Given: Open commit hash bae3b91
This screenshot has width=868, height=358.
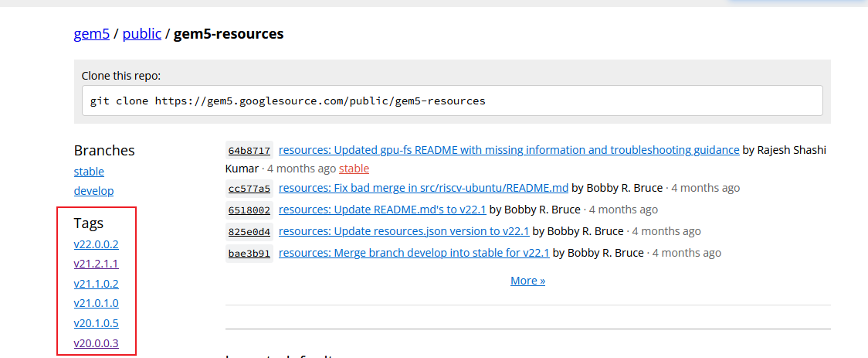Looking at the screenshot, I should pos(249,254).
